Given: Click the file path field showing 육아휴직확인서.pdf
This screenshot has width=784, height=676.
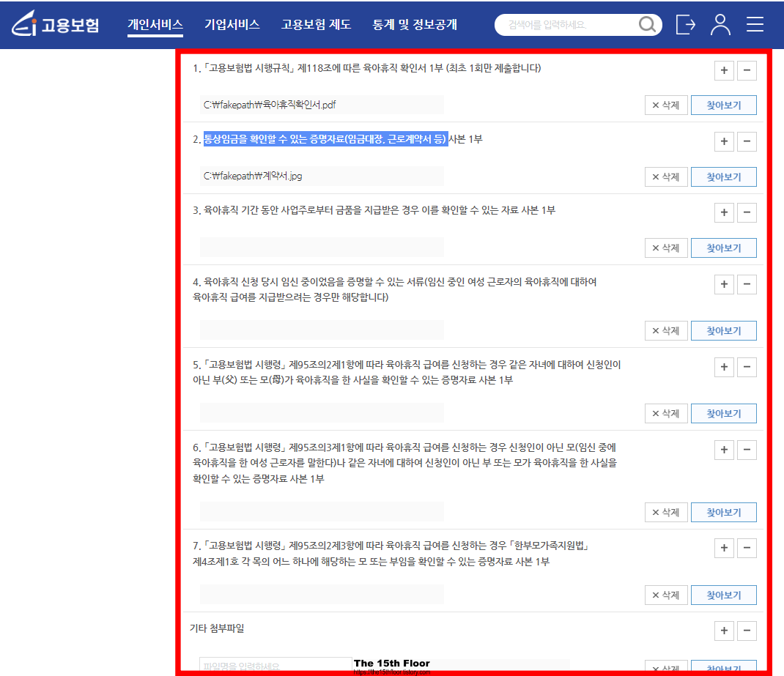Looking at the screenshot, I should click(322, 105).
